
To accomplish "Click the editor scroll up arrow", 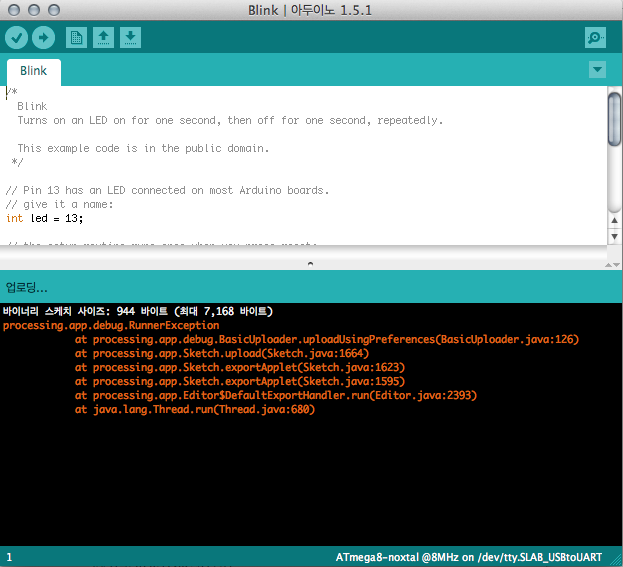I will coord(615,220).
